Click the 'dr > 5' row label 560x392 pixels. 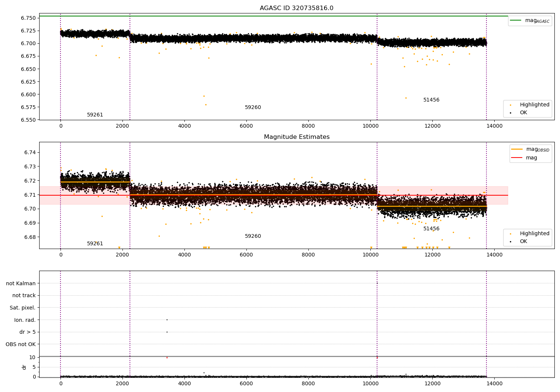(28, 332)
